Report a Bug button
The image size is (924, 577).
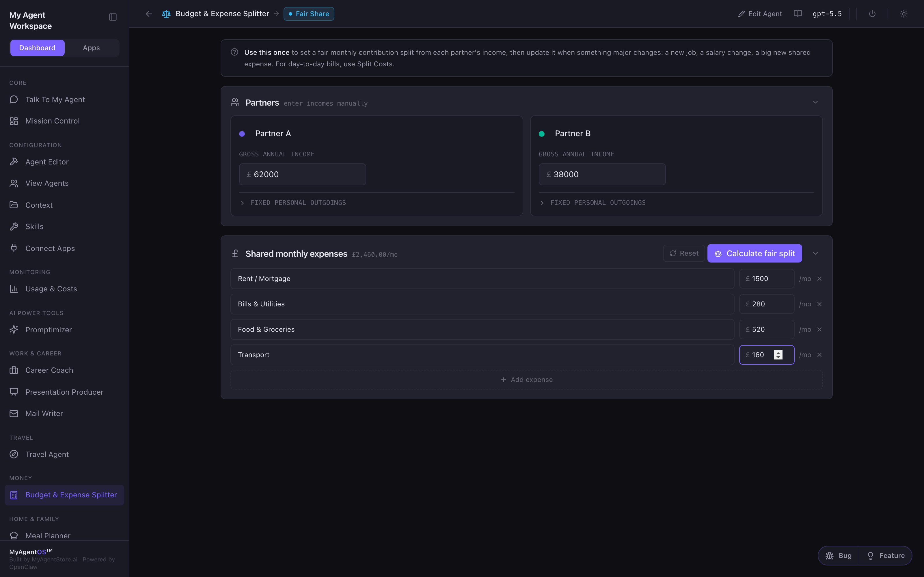[839, 556]
